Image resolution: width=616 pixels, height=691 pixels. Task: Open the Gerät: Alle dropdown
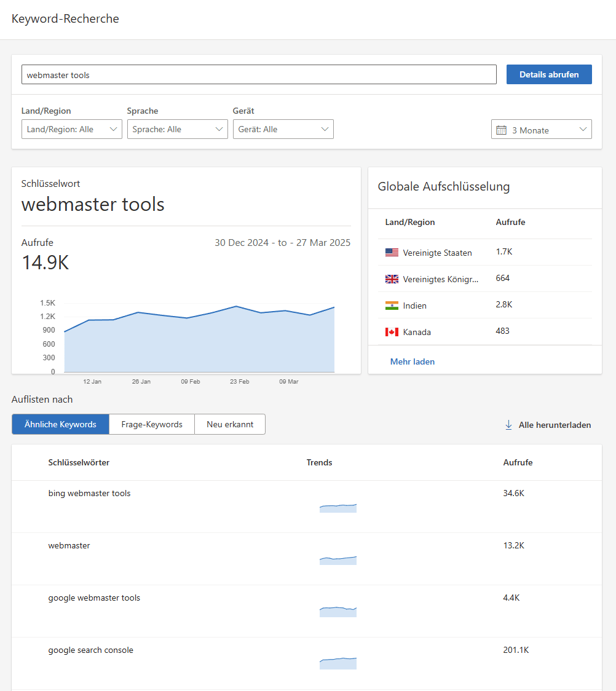pyautogui.click(x=283, y=129)
